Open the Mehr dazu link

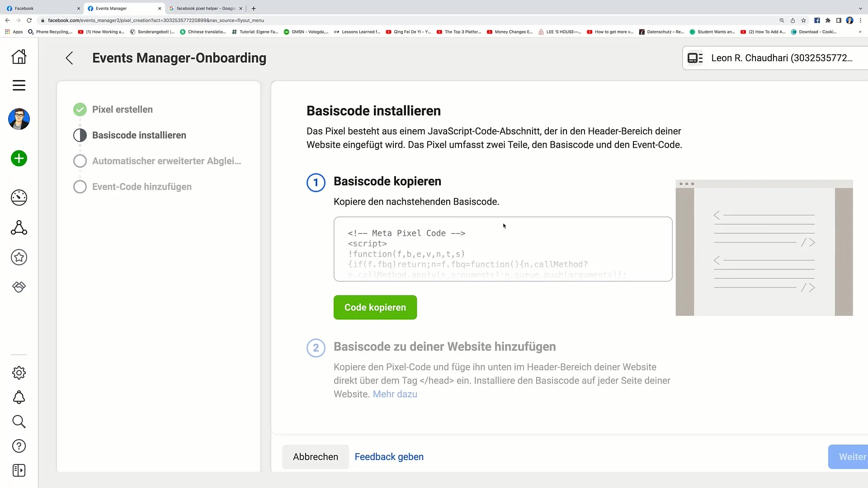coord(395,394)
